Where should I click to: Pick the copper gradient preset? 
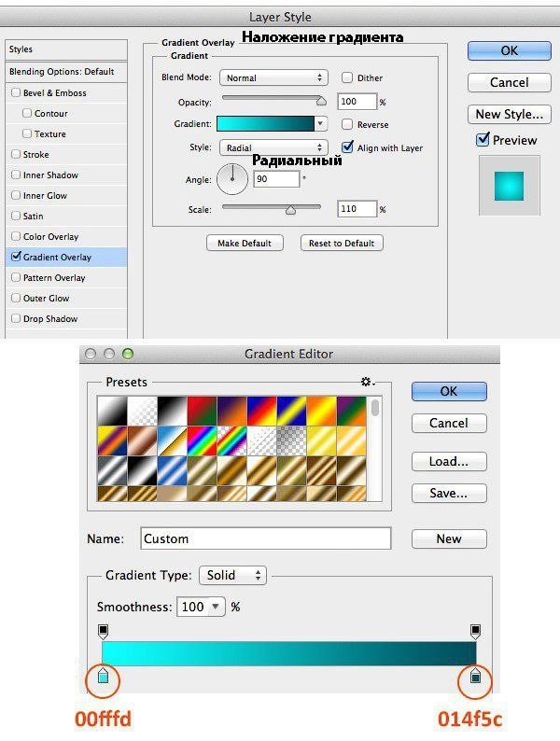142,440
